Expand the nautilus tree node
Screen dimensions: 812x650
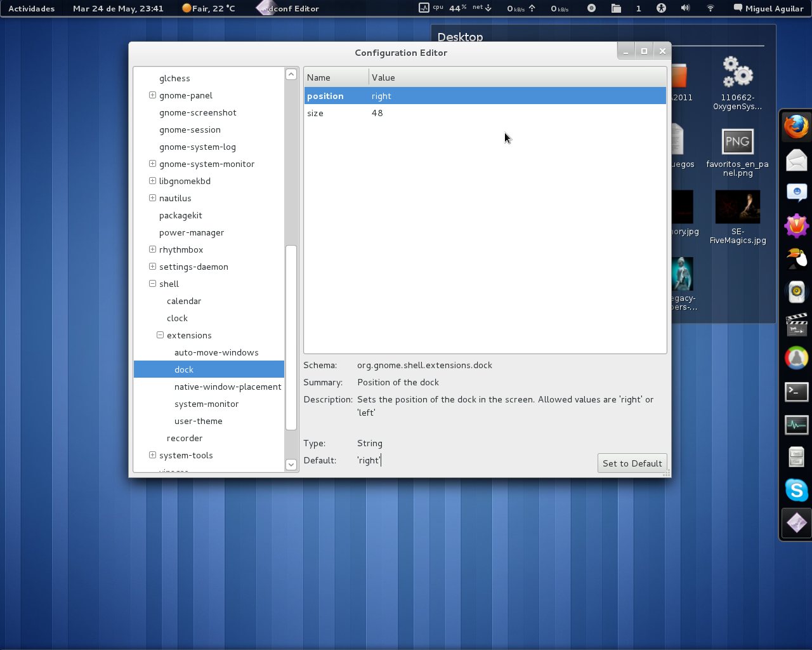152,198
